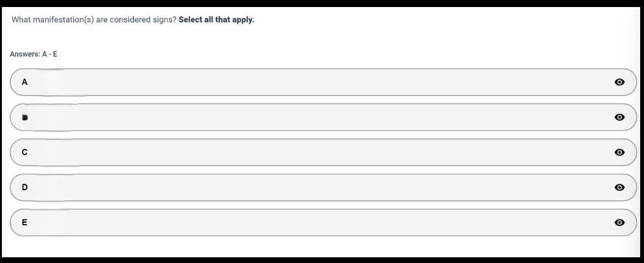Unhide answer E via its eye icon
The image size is (644, 263).
tap(619, 223)
